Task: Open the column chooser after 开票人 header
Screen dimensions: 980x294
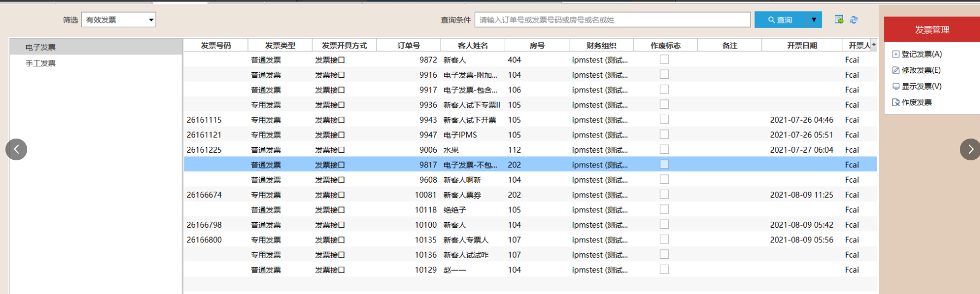Action: click(x=873, y=45)
